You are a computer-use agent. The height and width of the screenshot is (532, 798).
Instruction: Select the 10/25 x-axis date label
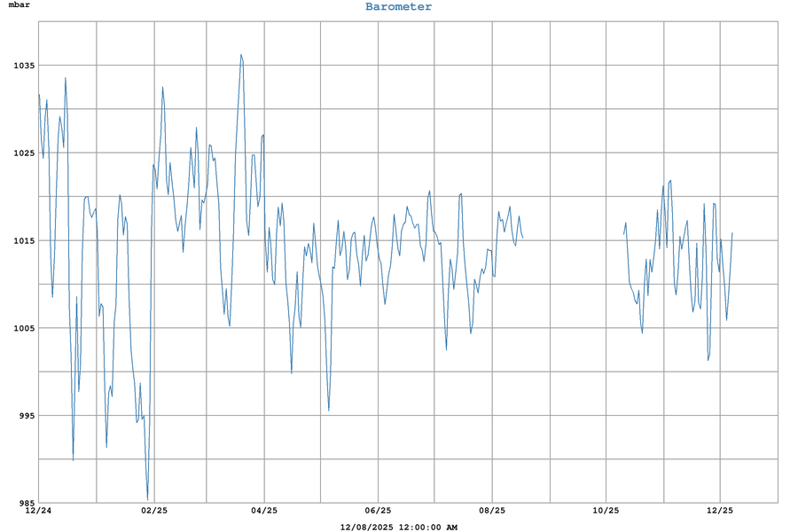pyautogui.click(x=606, y=511)
